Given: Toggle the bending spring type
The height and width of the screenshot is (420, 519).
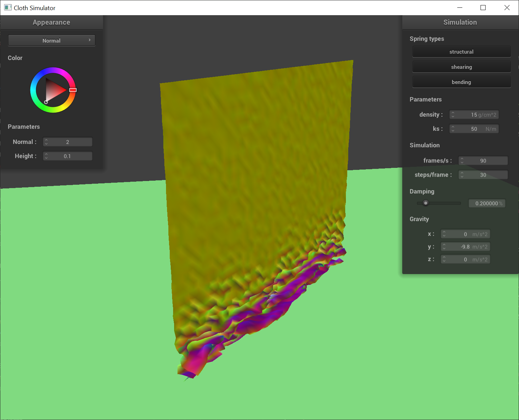Looking at the screenshot, I should coord(461,82).
